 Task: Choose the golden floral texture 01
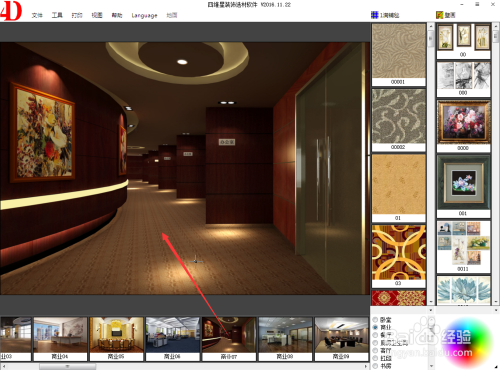[x=399, y=188]
